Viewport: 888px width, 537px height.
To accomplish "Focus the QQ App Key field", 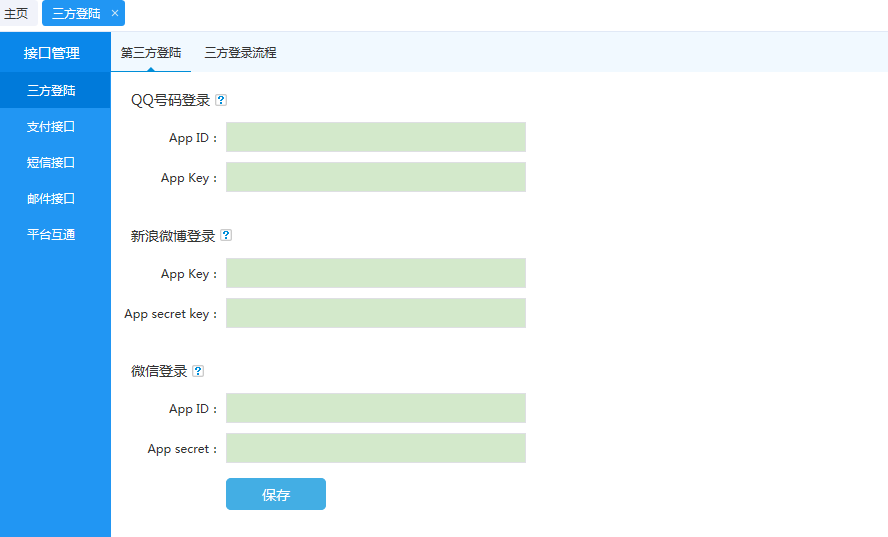I will click(376, 177).
